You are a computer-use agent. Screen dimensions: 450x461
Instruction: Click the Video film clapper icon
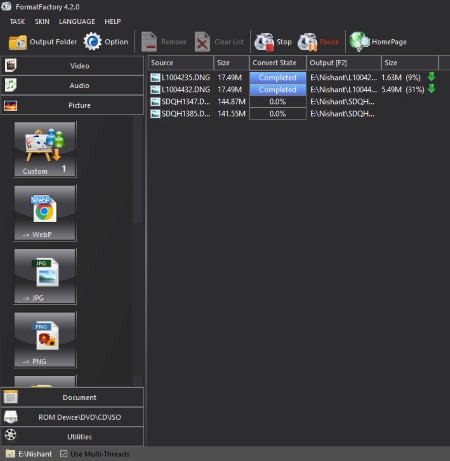pyautogui.click(x=10, y=66)
